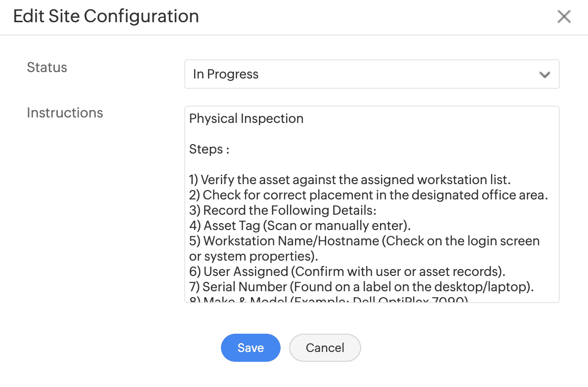
Task: Click the Edit Site Configuration title
Action: [x=106, y=16]
